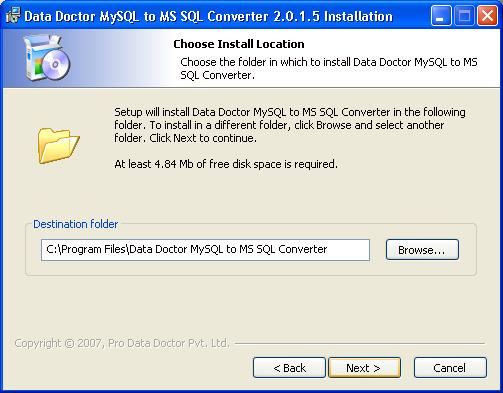Click the window title text

pos(209,16)
